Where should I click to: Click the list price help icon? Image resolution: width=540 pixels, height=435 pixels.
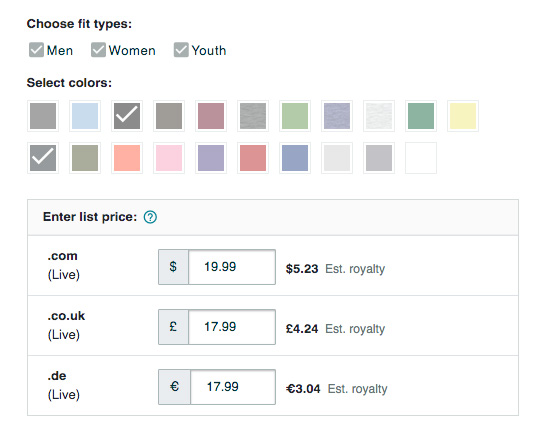tap(150, 217)
